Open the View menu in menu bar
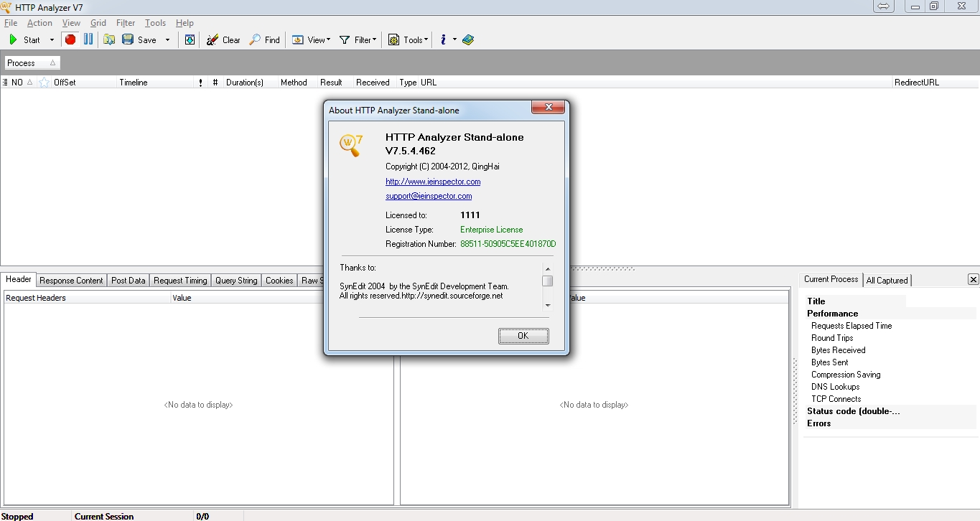 point(71,23)
